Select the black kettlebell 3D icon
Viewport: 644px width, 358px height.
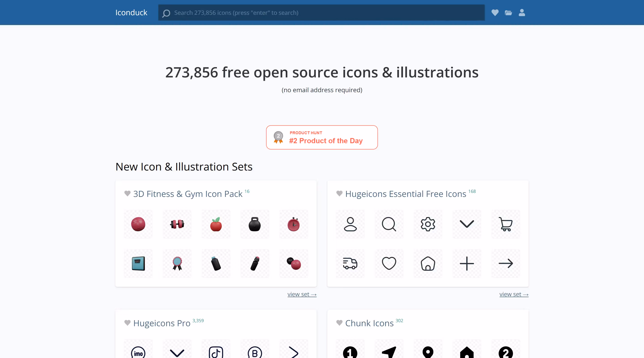click(255, 224)
